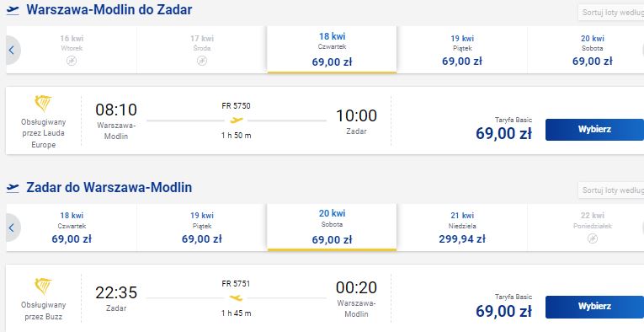Click Wybierz for the 22:35 Zadar flight

click(594, 307)
